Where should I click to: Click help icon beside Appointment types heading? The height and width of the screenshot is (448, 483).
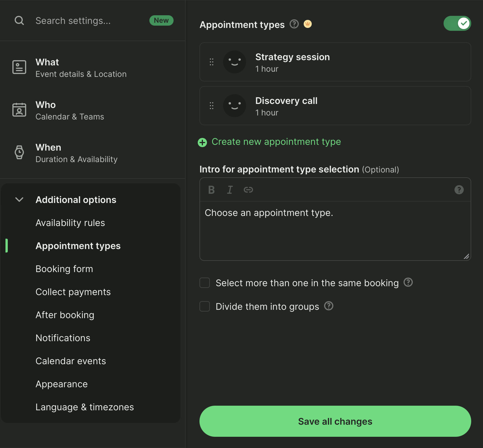[x=294, y=24]
